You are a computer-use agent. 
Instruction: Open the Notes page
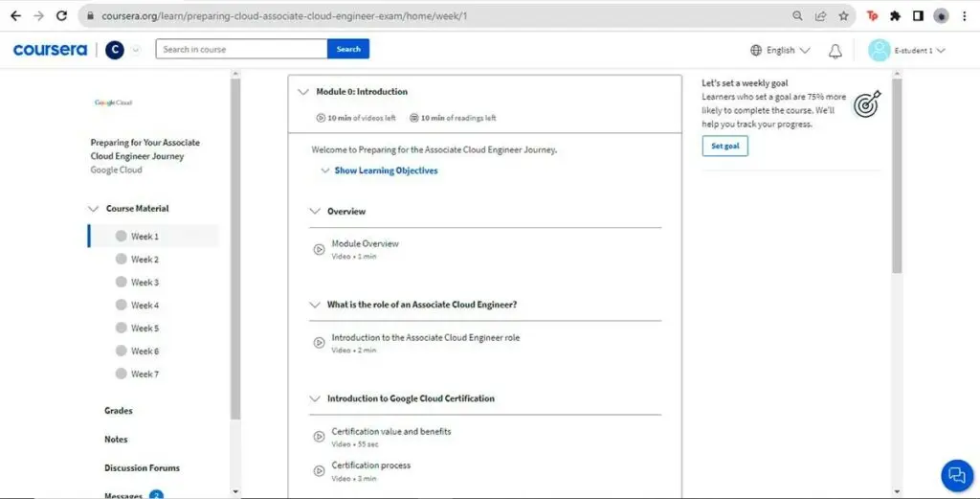(x=116, y=440)
